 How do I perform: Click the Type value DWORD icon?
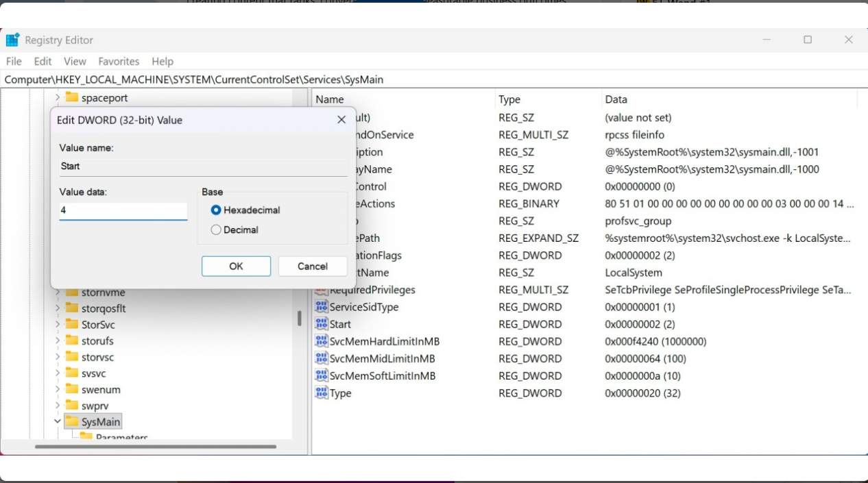coord(322,393)
